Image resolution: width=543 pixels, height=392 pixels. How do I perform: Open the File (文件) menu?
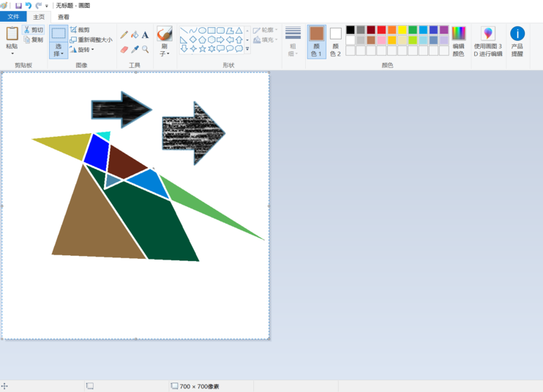click(13, 17)
